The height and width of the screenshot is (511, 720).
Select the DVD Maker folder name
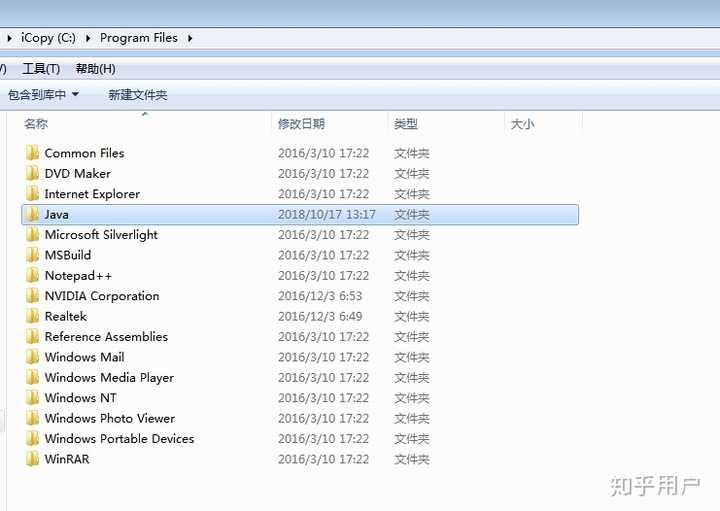78,173
